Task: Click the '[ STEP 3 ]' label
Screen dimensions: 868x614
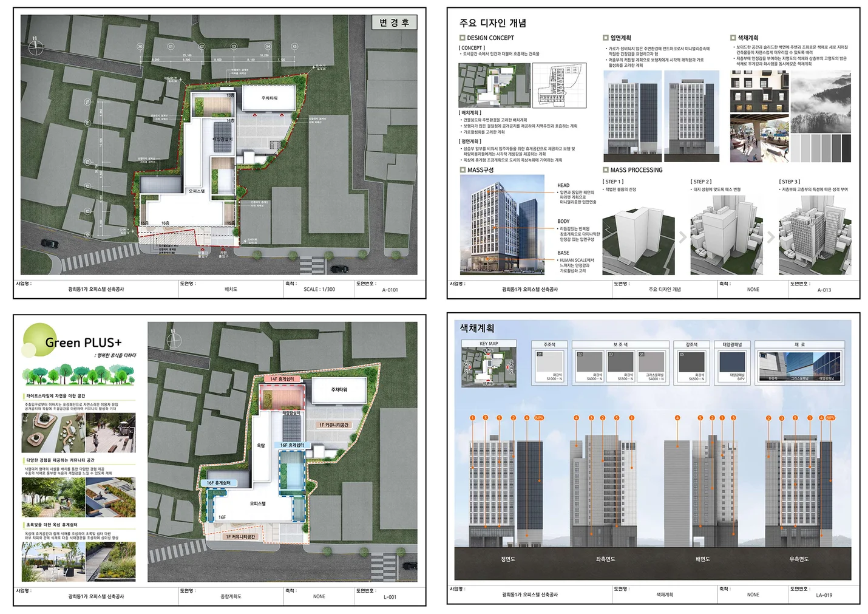Action: 790,182
